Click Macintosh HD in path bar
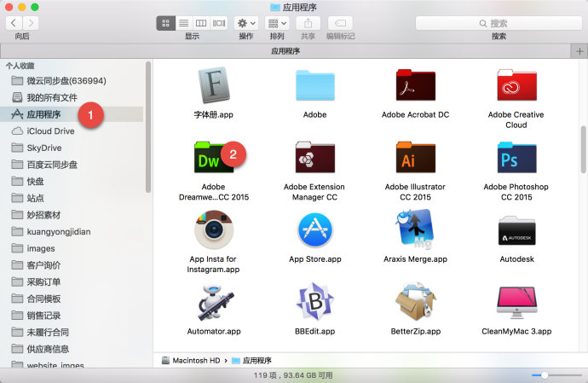This screenshot has width=588, height=383. point(191,361)
